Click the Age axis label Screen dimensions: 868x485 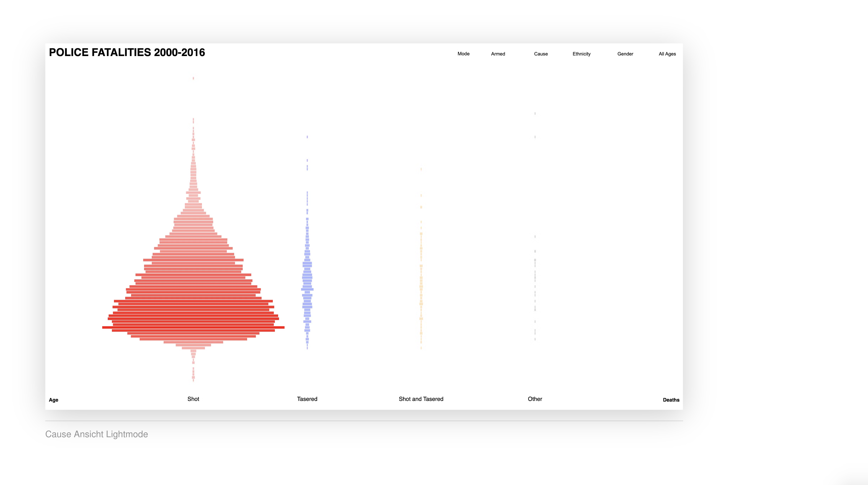tap(53, 400)
